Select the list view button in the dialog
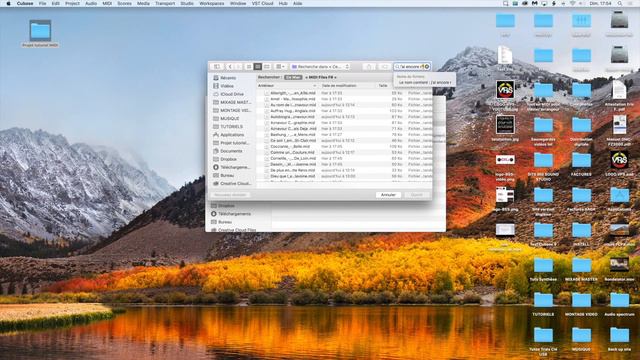Viewport: 640px width, 360px height. (x=258, y=67)
